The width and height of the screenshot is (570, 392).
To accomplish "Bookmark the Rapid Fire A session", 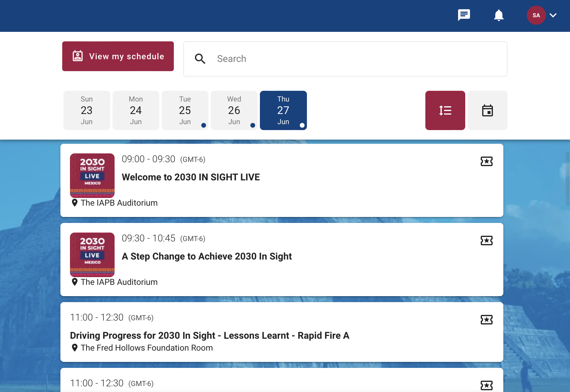I will point(486,320).
